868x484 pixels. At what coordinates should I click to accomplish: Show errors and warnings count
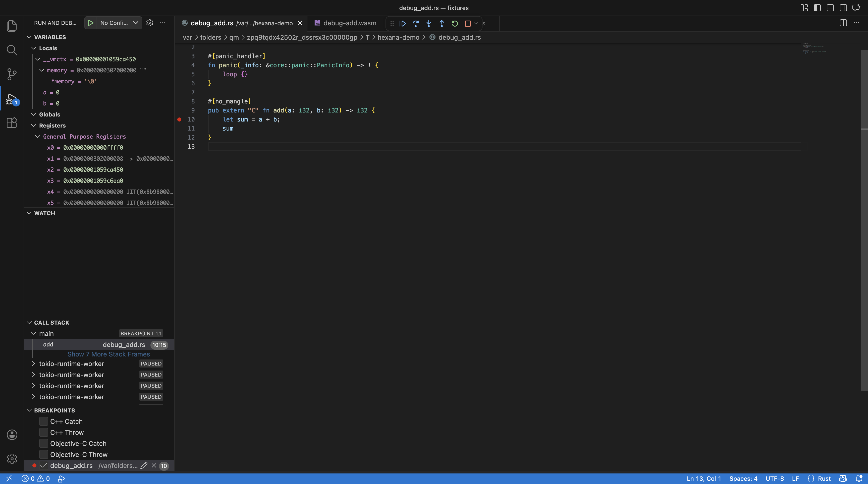[x=35, y=478]
